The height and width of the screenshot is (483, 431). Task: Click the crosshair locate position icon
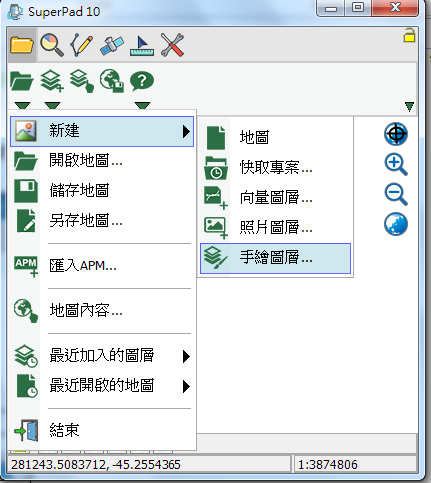[x=396, y=134]
